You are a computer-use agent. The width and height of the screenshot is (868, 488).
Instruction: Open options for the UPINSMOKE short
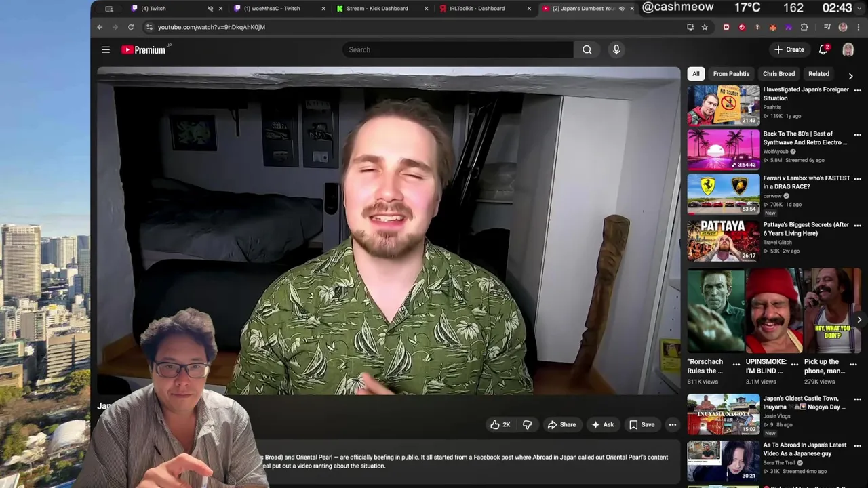pos(795,364)
